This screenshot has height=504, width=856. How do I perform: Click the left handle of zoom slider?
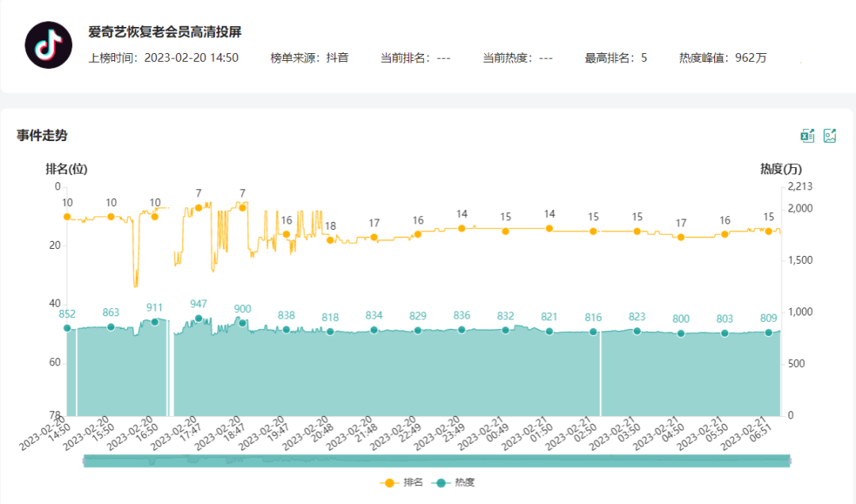[84, 460]
